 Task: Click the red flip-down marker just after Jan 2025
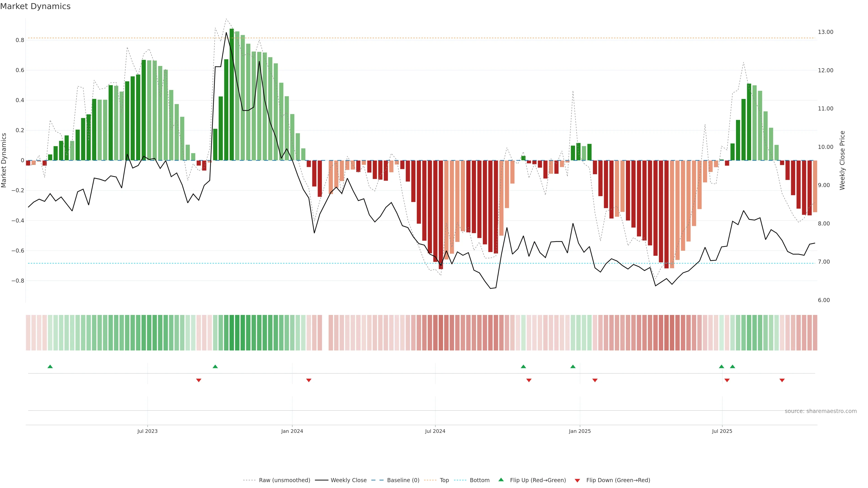pos(595,380)
